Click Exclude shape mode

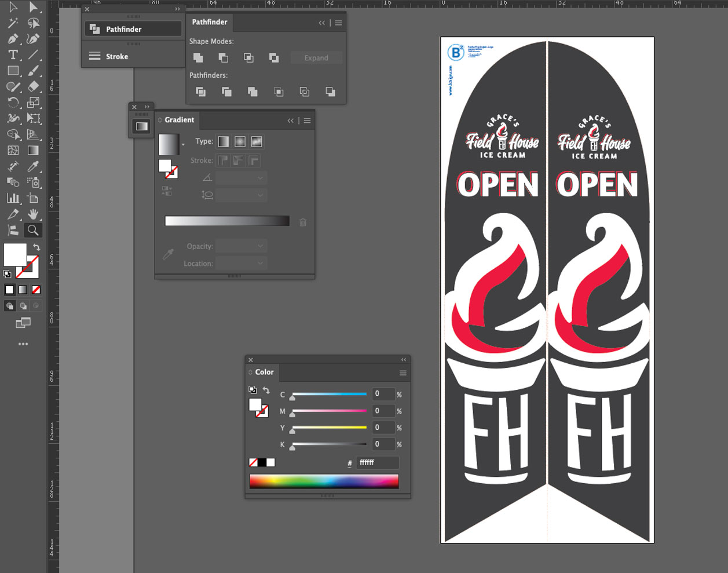(x=274, y=58)
